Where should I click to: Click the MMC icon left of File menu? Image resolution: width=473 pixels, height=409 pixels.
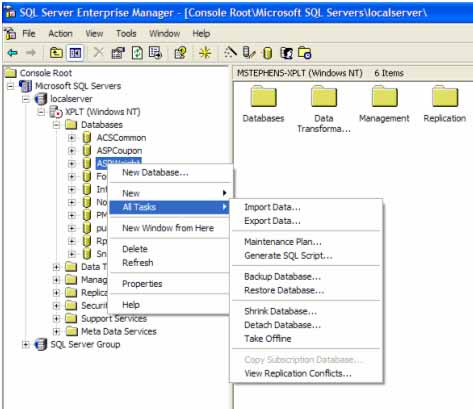coord(10,33)
